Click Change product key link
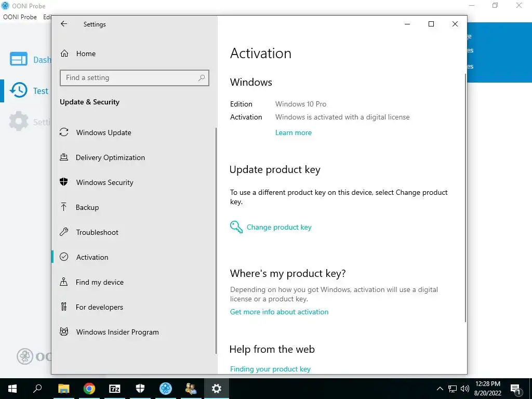 [x=279, y=228]
